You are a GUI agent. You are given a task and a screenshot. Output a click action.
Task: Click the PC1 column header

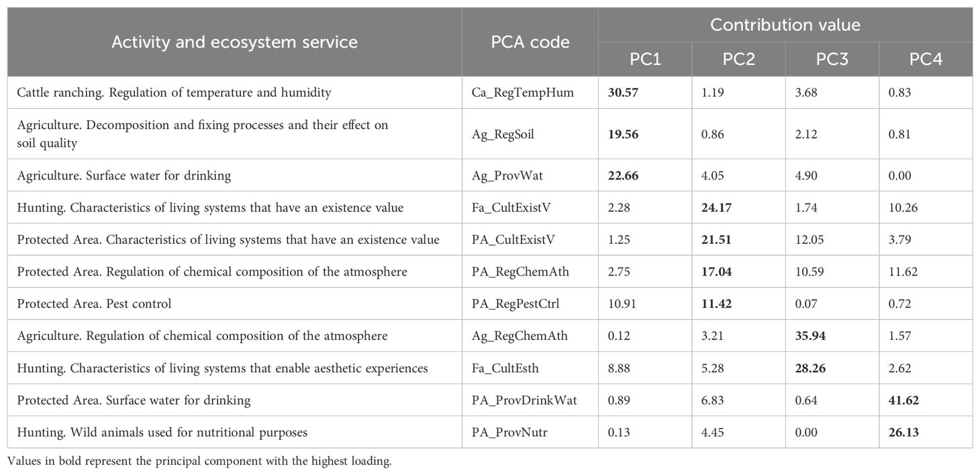[x=645, y=59]
